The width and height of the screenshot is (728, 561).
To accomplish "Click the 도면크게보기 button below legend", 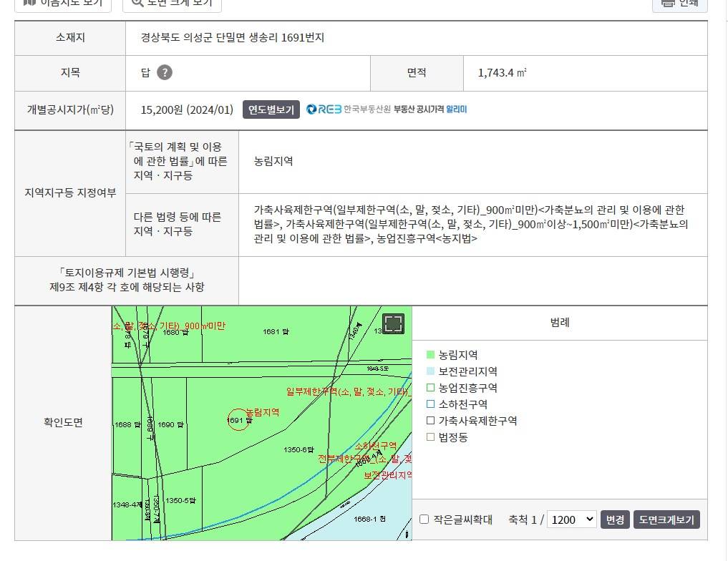I will 666,519.
